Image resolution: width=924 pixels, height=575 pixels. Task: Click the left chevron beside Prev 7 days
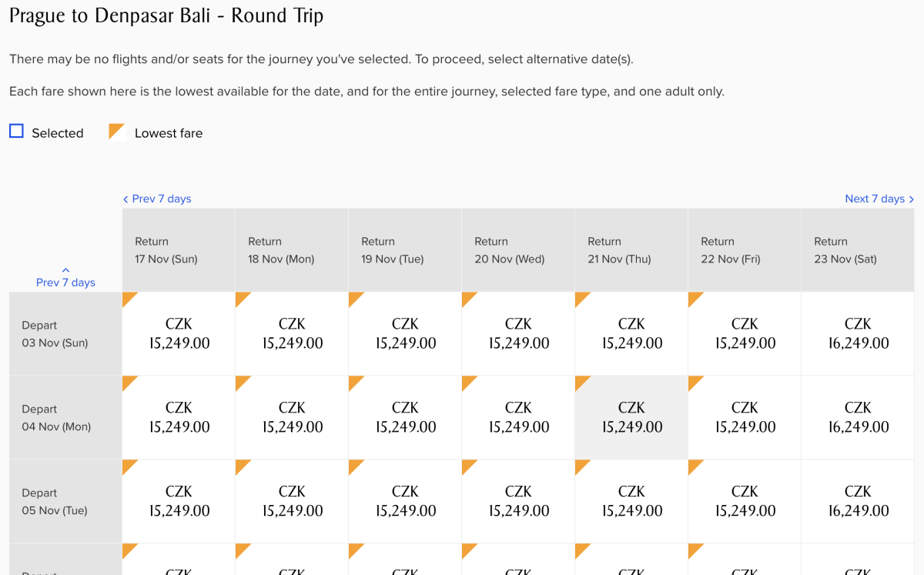tap(126, 199)
